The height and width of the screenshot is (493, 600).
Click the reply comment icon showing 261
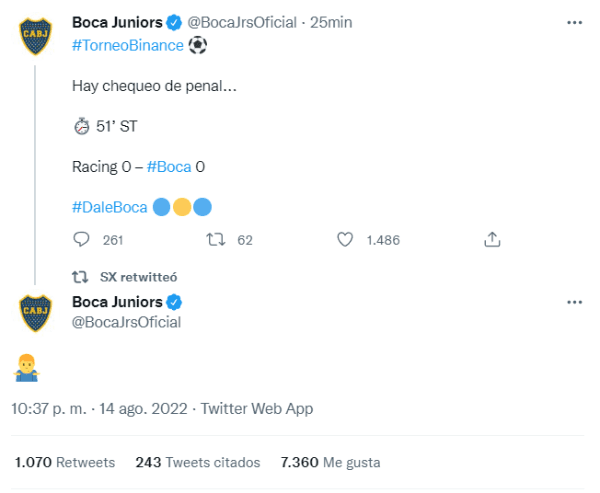click(x=82, y=240)
